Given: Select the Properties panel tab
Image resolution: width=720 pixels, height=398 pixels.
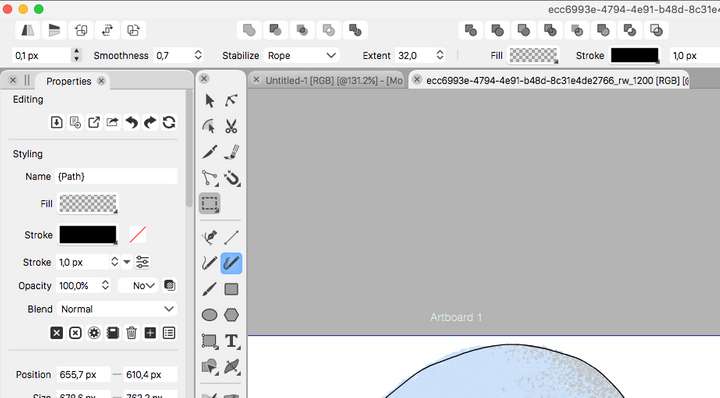Looking at the screenshot, I should [68, 81].
